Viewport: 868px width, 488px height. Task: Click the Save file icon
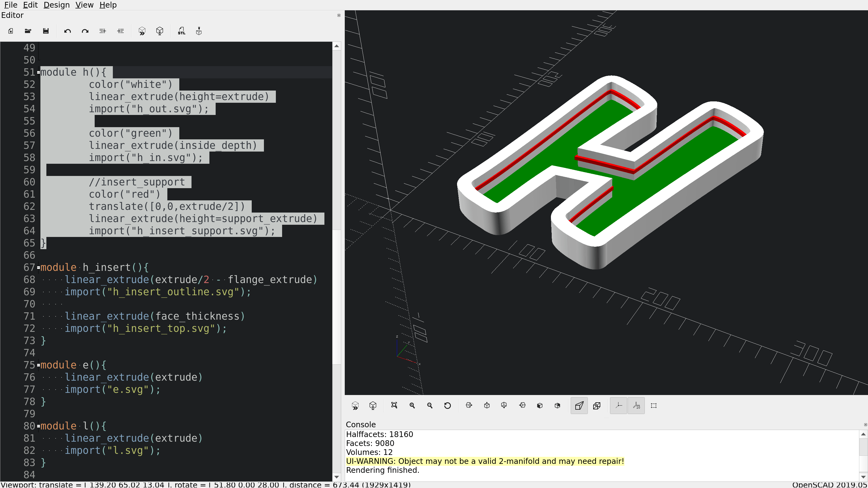click(46, 31)
